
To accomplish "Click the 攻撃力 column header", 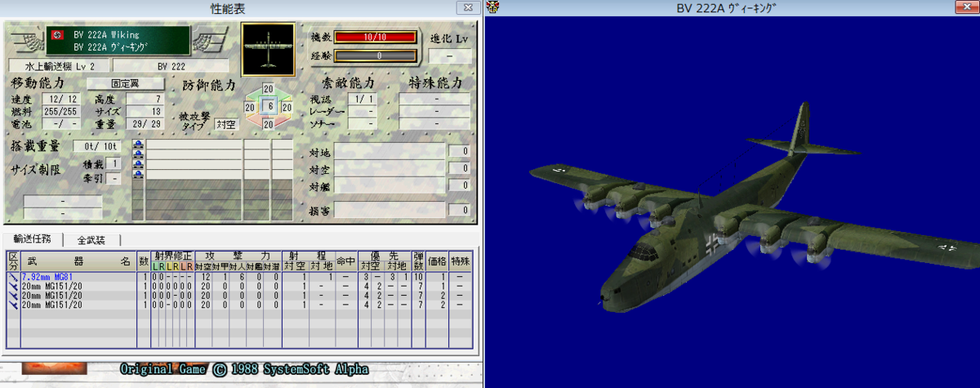I will click(238, 256).
